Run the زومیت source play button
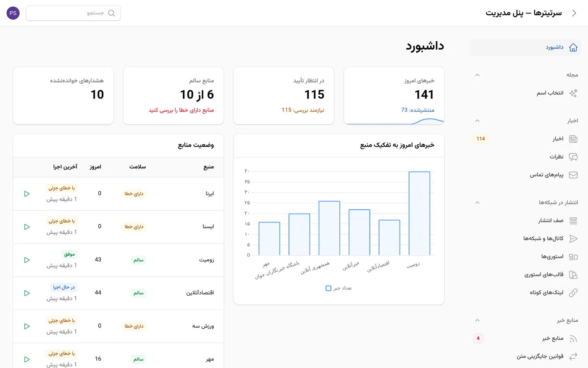Image resolution: width=588 pixels, height=368 pixels. [27, 260]
